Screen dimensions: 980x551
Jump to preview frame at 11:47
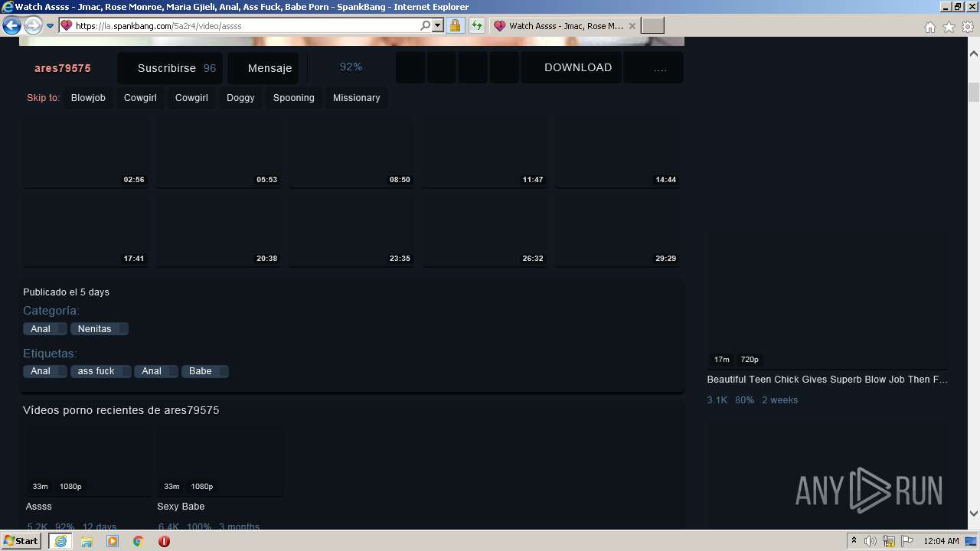485,151
